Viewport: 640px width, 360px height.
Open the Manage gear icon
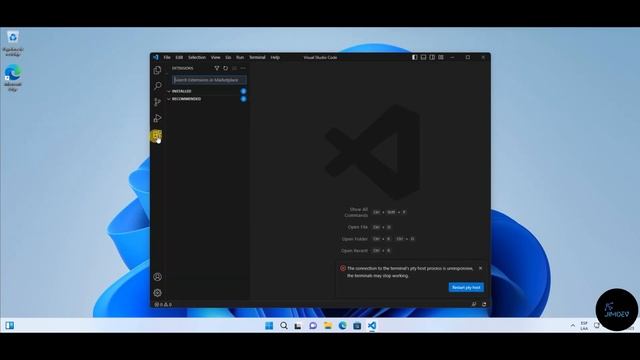coord(158,293)
